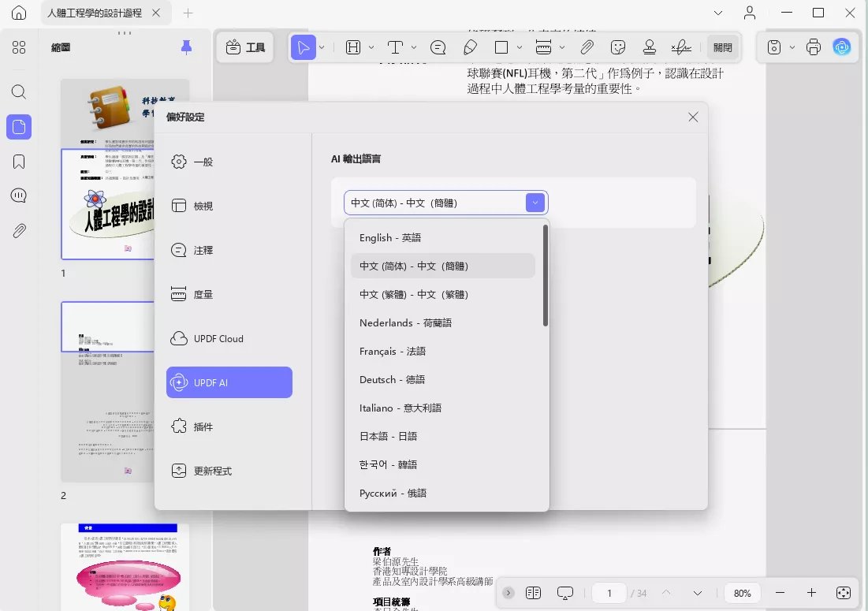This screenshot has height=611, width=868.
Task: Choose Nederlands - 荷蘭語 option
Action: click(443, 322)
